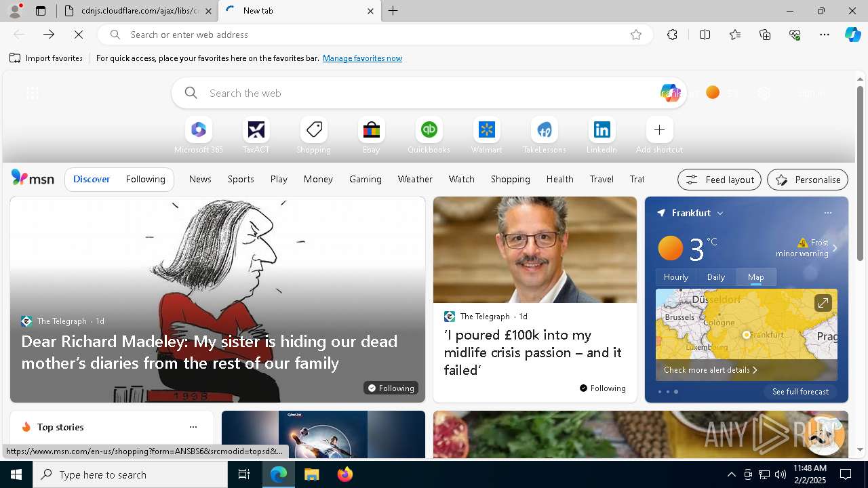This screenshot has width=868, height=488.
Task: Open the msn logo home
Action: click(x=33, y=178)
